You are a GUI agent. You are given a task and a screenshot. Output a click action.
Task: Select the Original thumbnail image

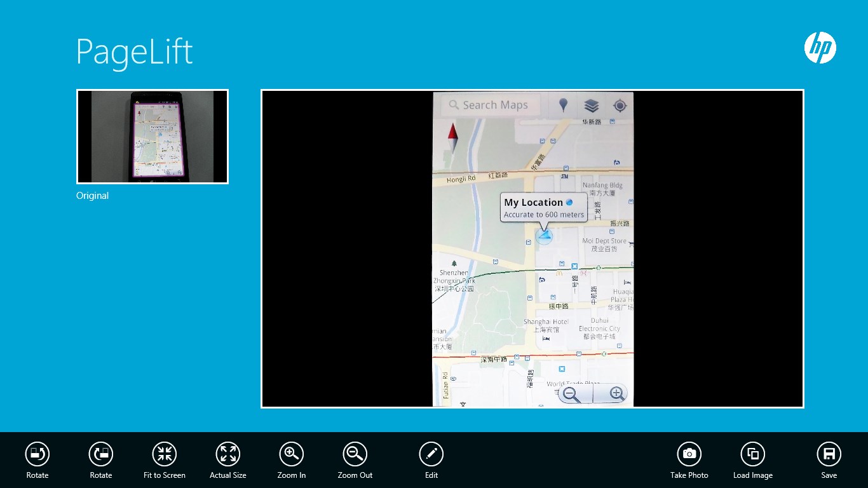[x=153, y=137]
